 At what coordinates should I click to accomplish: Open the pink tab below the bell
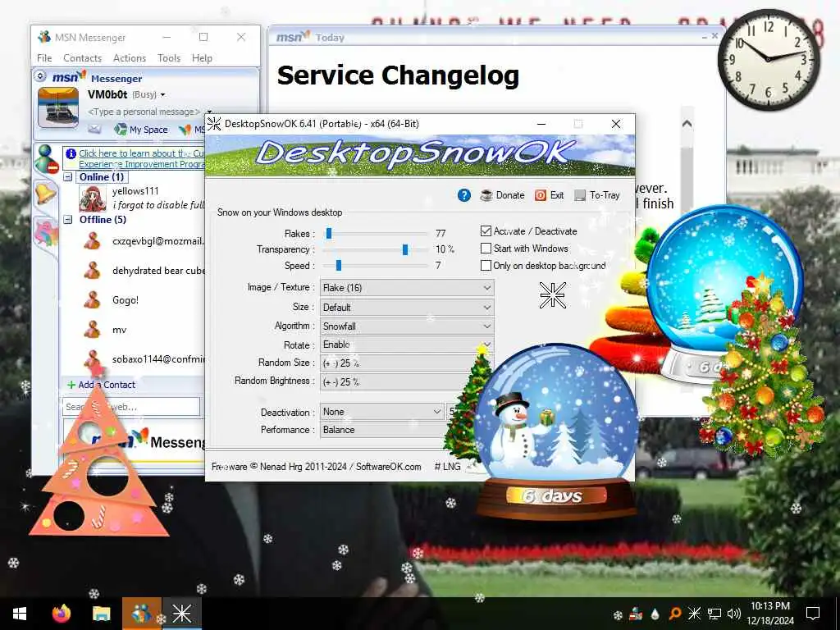[x=46, y=234]
